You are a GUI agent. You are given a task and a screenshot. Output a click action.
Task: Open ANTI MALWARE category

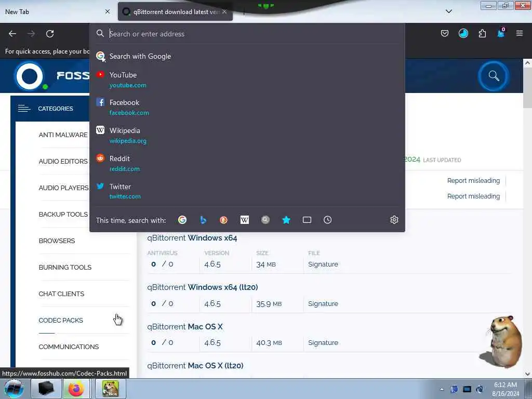coord(63,135)
